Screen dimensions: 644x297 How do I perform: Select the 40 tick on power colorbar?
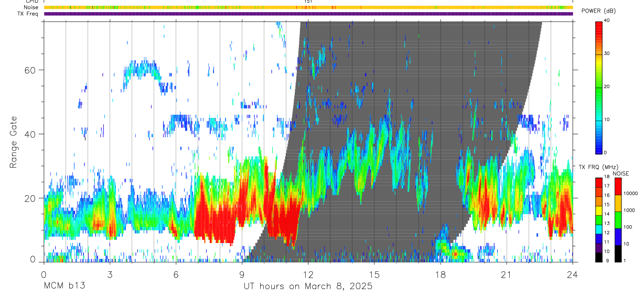[x=607, y=20]
